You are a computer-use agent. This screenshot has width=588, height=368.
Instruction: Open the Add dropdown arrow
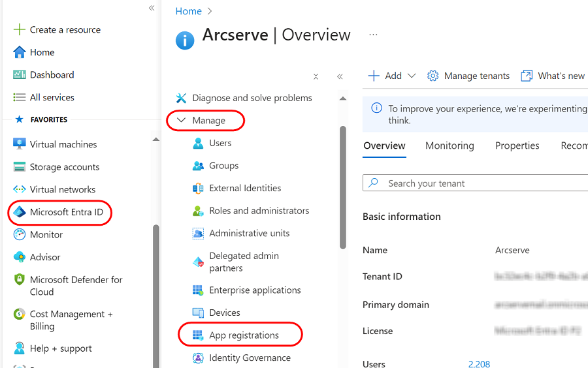click(412, 76)
